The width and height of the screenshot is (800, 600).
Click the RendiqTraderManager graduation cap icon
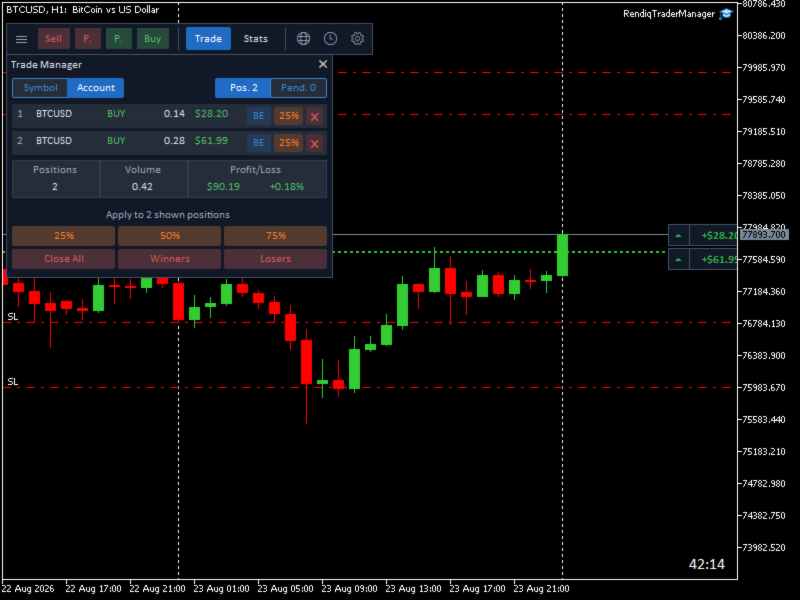click(726, 14)
